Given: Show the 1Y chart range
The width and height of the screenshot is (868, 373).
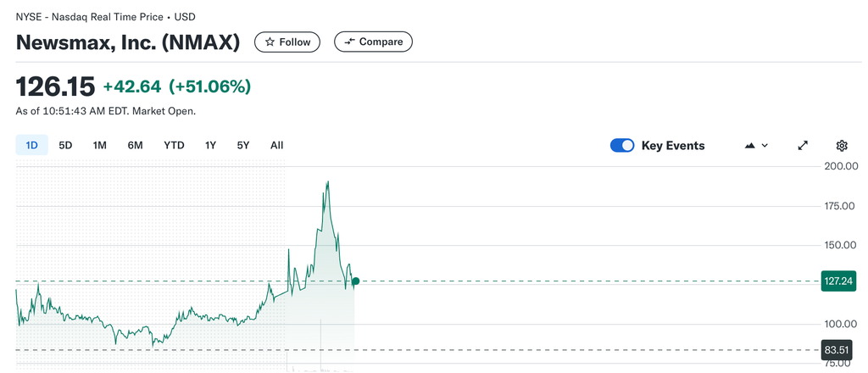Looking at the screenshot, I should (x=210, y=146).
